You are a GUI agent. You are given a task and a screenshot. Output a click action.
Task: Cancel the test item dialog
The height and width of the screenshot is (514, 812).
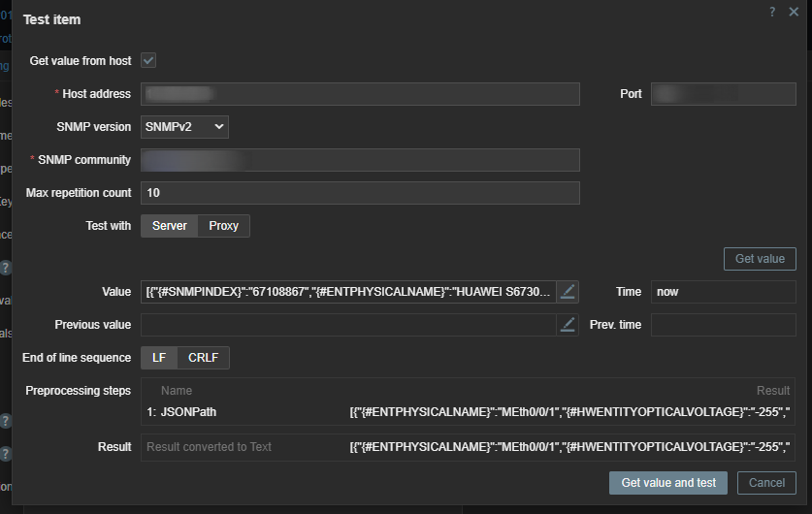pos(766,483)
